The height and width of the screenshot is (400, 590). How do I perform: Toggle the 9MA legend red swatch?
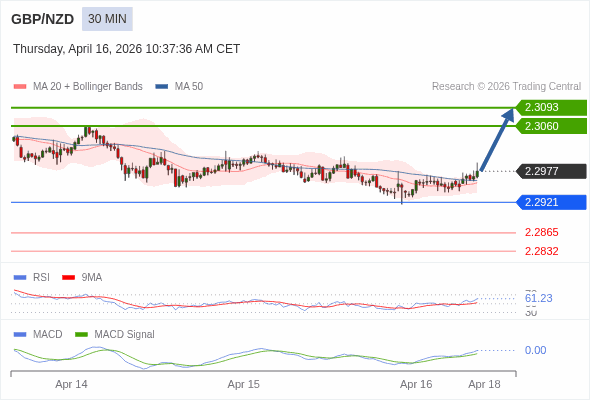(x=68, y=278)
